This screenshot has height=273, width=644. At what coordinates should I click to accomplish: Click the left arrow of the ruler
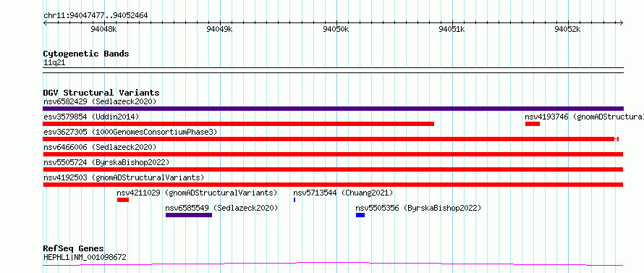point(45,22)
